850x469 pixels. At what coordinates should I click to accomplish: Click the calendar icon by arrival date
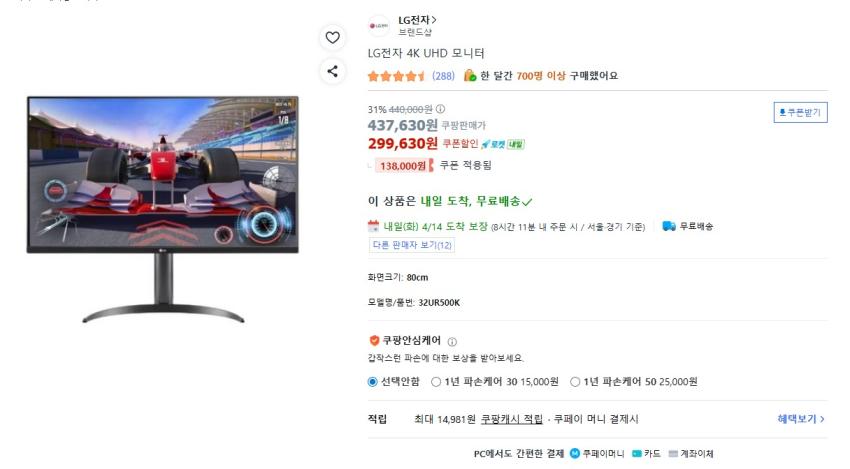[373, 226]
